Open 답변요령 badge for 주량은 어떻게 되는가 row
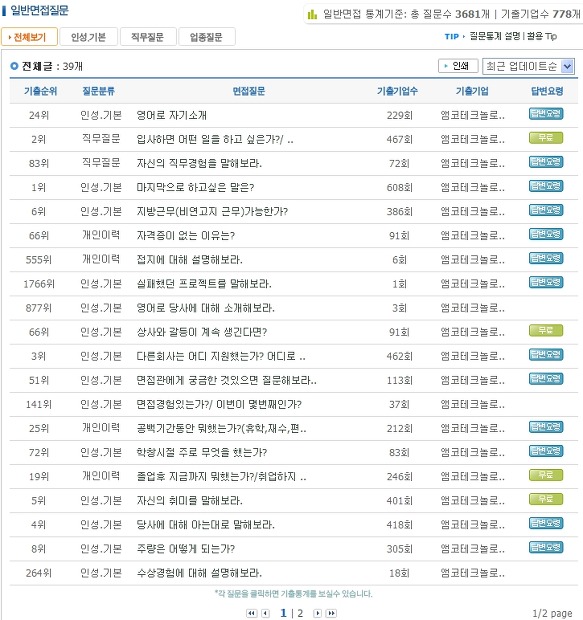Image resolution: width=583 pixels, height=620 pixels. (x=546, y=548)
